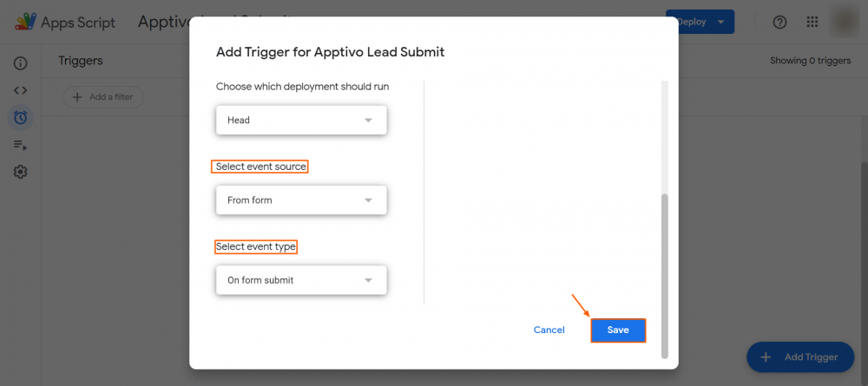Open the Overview info icon in sidebar
The image size is (868, 386).
20,64
